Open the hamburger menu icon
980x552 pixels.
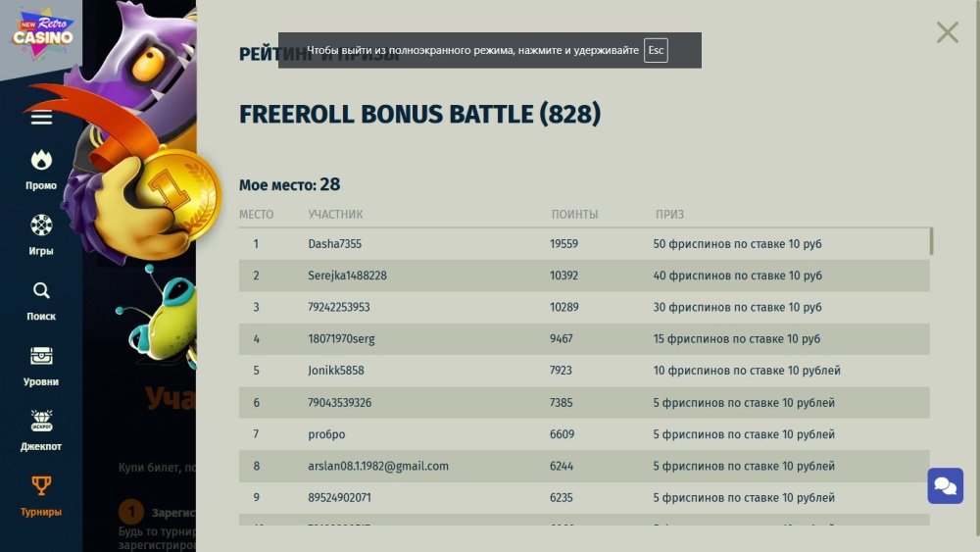click(41, 119)
